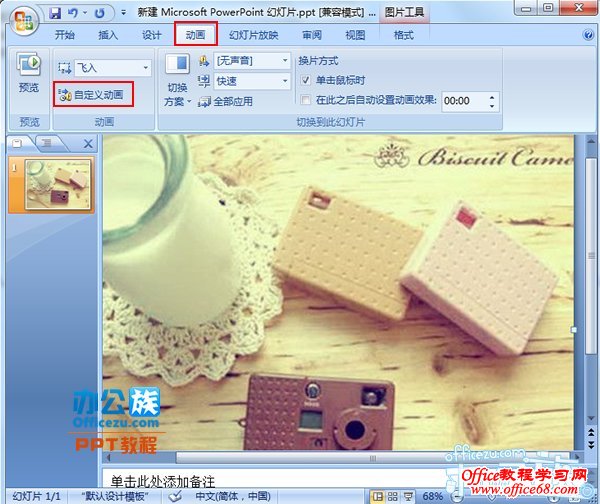Click the notes area 单击此处添加备注
The height and width of the screenshot is (504, 600).
coord(163,481)
